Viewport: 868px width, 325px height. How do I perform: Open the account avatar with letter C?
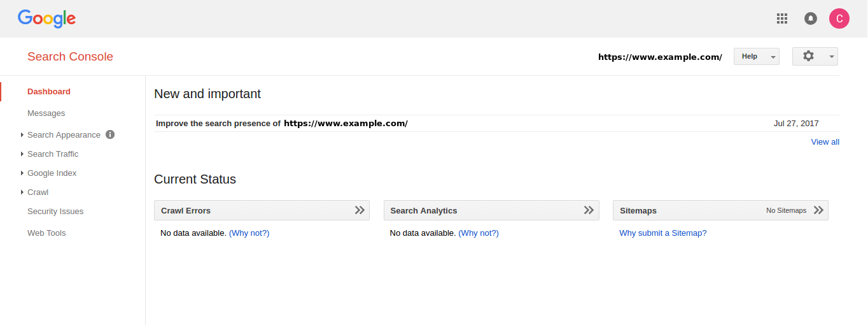coord(839,18)
